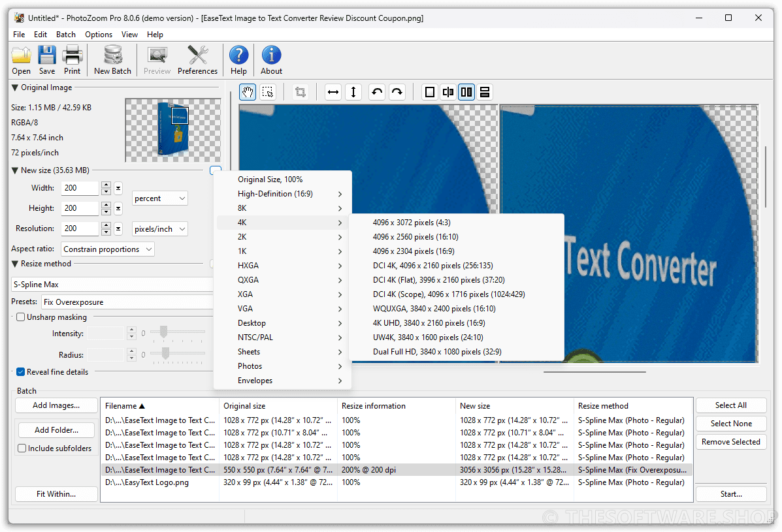The width and height of the screenshot is (782, 532).
Task: Collapse the Resize method section
Action: click(15, 264)
